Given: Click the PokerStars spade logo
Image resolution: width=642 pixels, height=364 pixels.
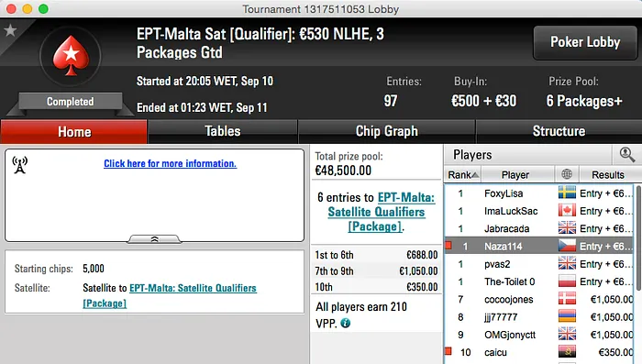Looking at the screenshot, I should coord(71,56).
